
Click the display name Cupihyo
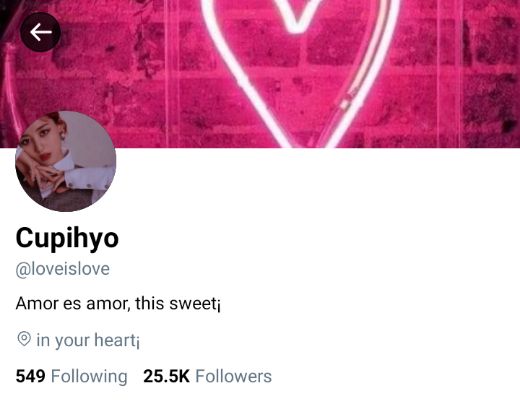click(x=67, y=238)
